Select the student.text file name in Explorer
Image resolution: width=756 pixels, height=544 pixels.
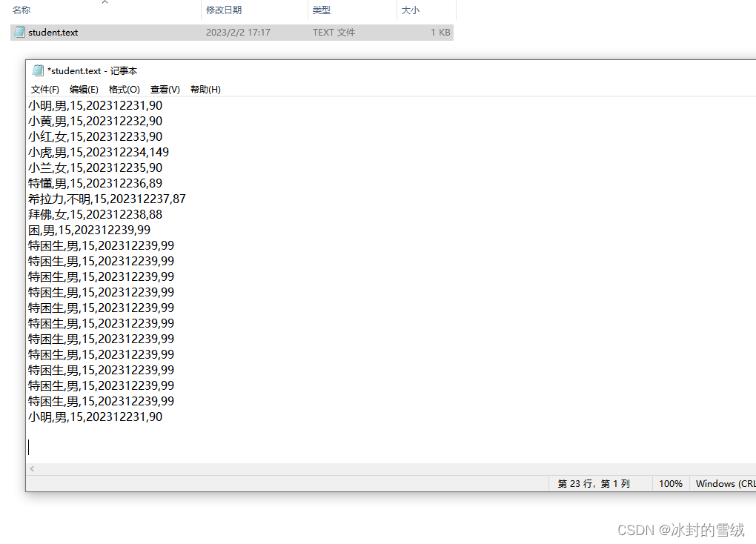click(x=53, y=33)
